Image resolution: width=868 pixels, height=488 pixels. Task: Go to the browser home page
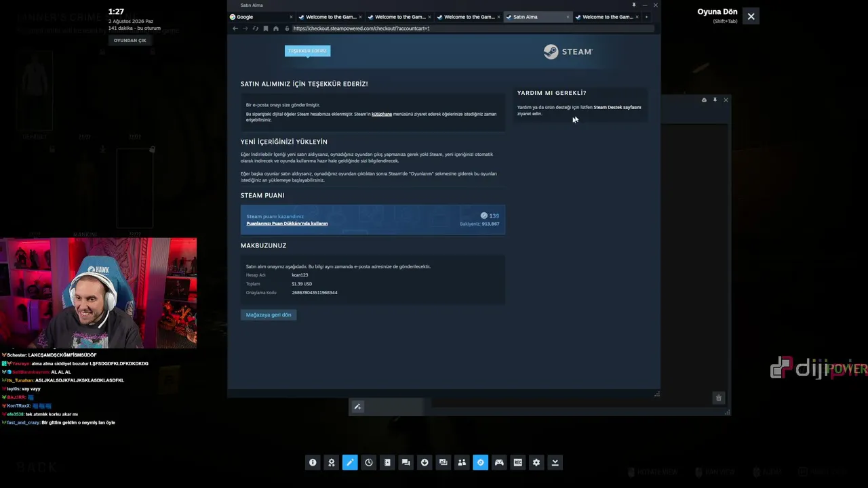276,28
